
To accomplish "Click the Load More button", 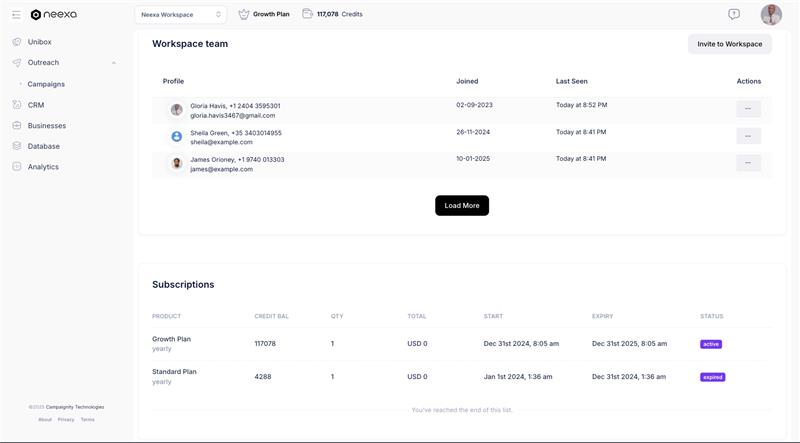I will point(462,205).
